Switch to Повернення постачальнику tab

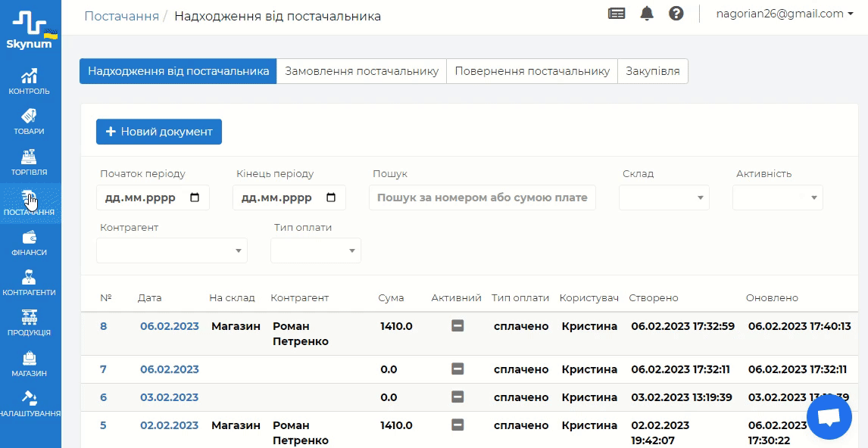pyautogui.click(x=532, y=71)
